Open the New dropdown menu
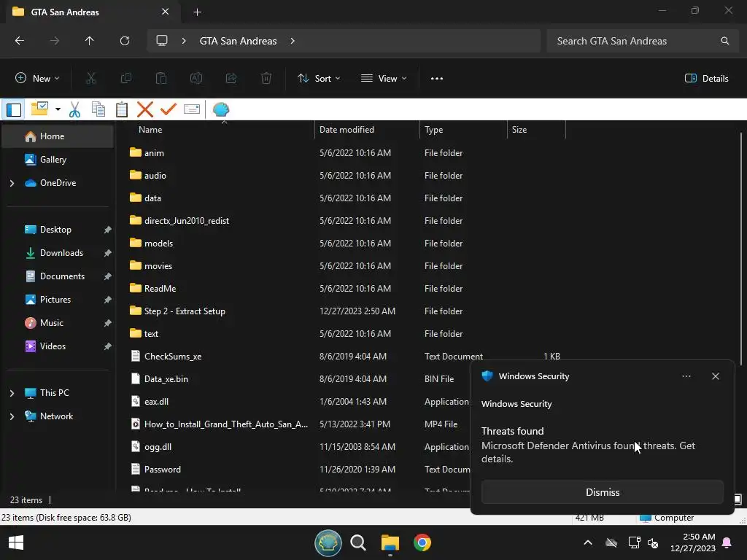This screenshot has width=747, height=560. click(37, 79)
